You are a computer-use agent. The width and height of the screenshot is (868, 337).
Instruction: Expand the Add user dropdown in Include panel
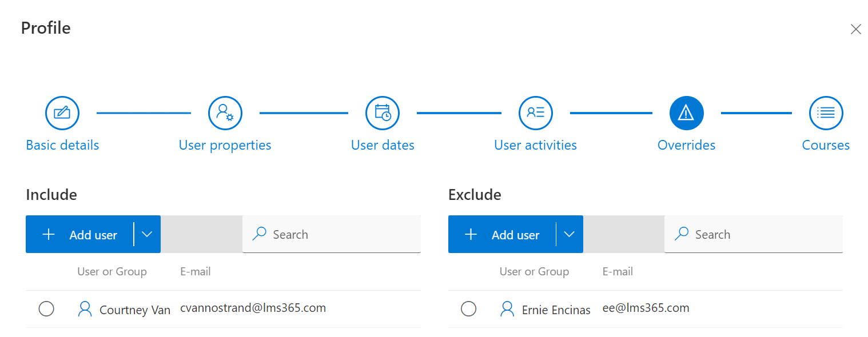click(x=147, y=234)
